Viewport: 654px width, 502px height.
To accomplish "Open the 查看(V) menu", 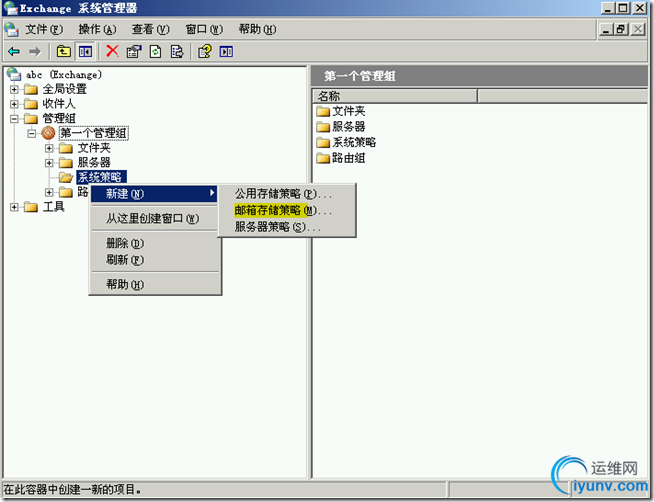I will (x=151, y=29).
